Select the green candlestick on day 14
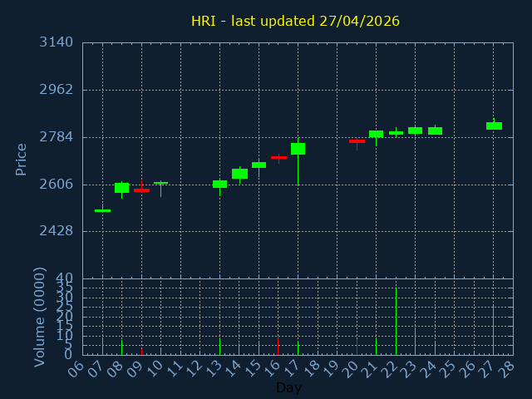The image size is (532, 399). [x=239, y=174]
